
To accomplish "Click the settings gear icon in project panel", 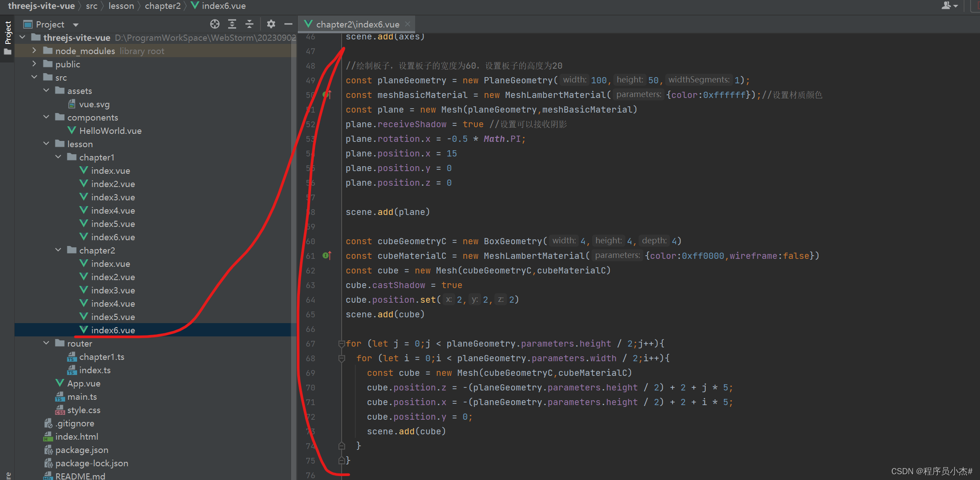I will click(x=272, y=24).
